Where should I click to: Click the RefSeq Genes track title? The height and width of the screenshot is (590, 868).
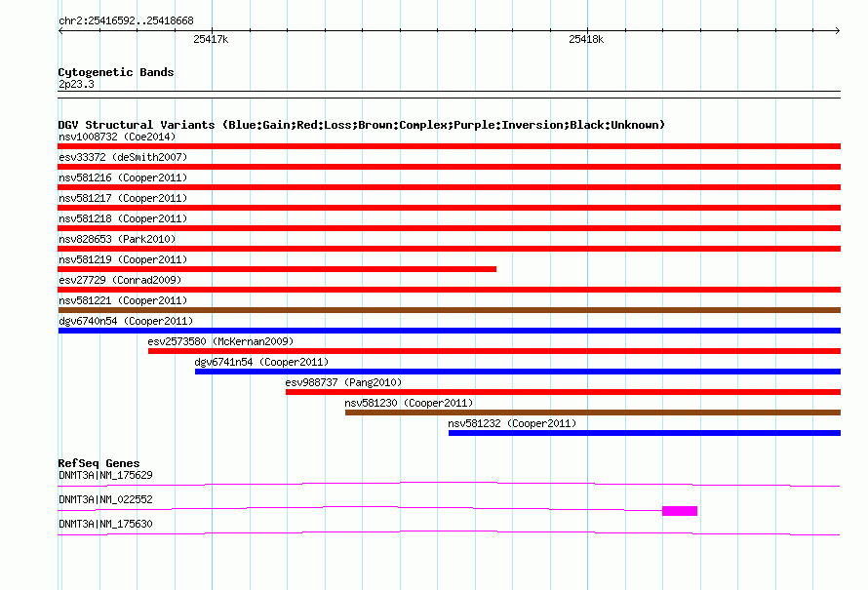tap(99, 463)
